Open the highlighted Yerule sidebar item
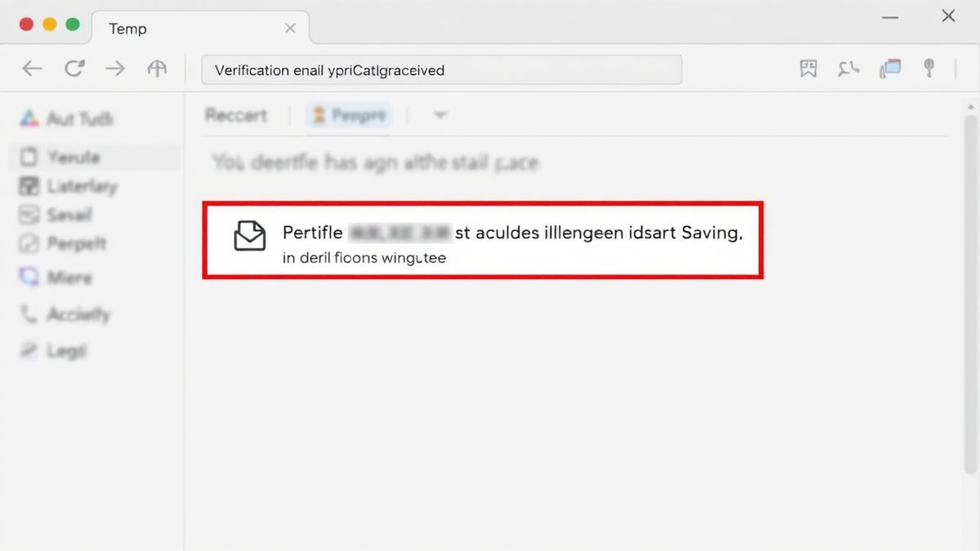The image size is (980, 551). click(x=95, y=157)
